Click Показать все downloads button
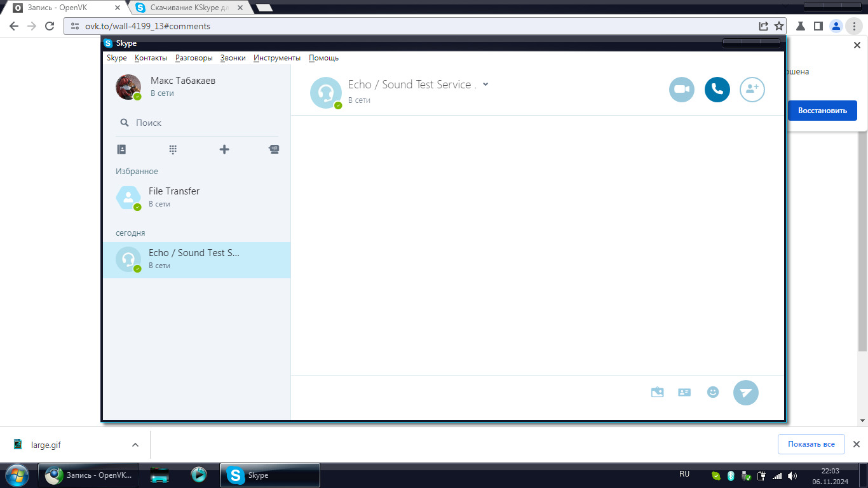This screenshot has width=868, height=488. tap(811, 444)
